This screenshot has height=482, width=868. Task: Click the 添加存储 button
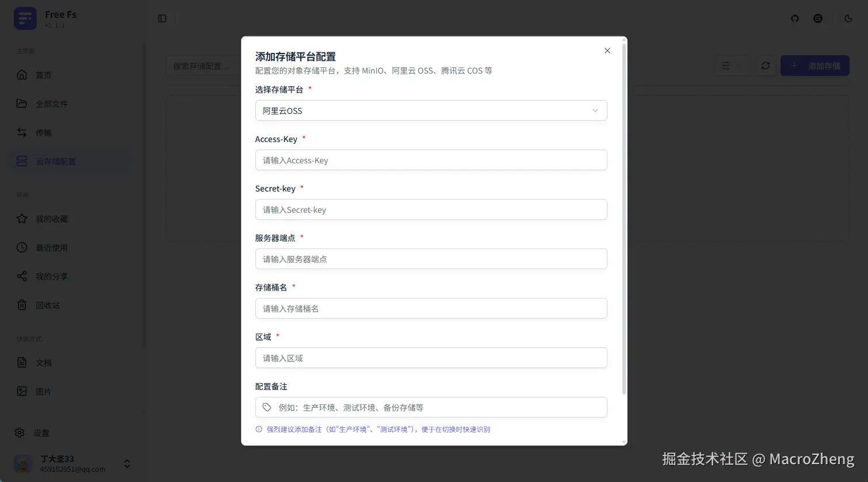tap(815, 66)
